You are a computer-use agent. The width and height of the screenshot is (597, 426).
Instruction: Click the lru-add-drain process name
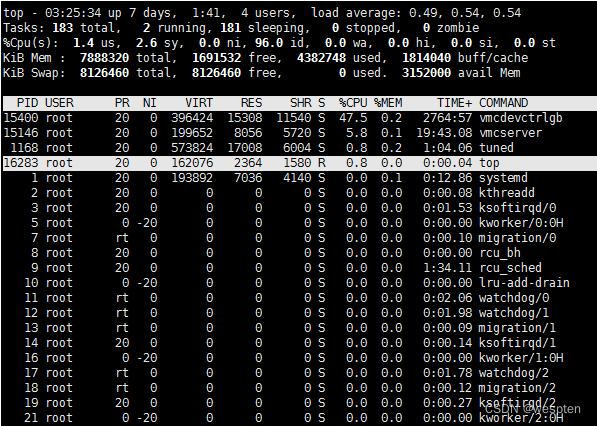coord(524,283)
